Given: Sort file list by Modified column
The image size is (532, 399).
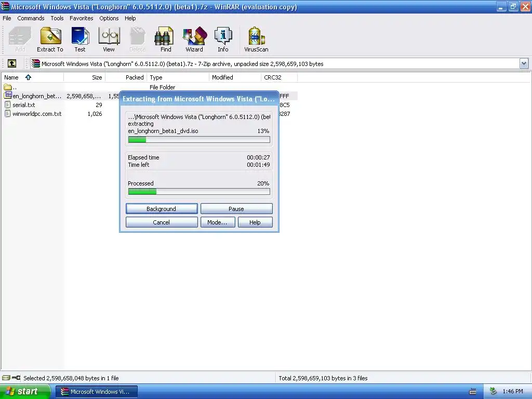Looking at the screenshot, I should (x=235, y=77).
